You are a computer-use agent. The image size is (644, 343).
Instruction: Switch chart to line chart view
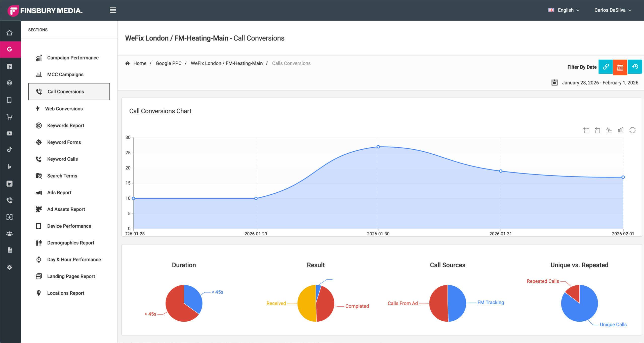(609, 130)
